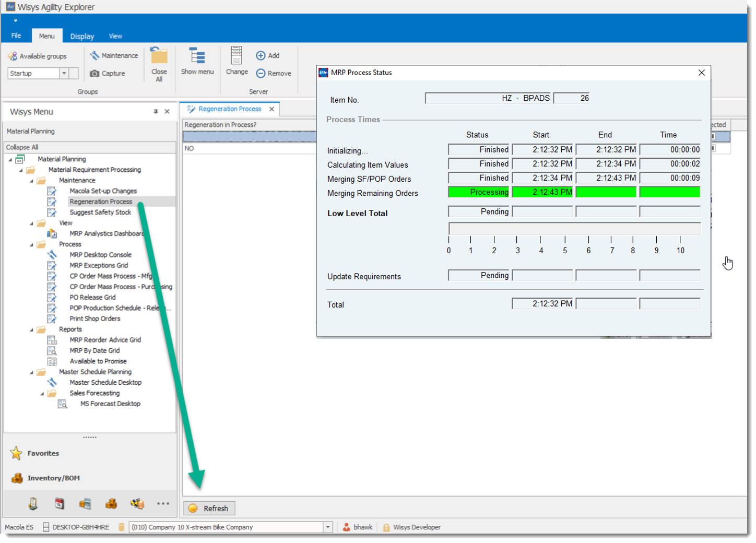
Task: Open the company selector dropdown
Action: tap(328, 527)
